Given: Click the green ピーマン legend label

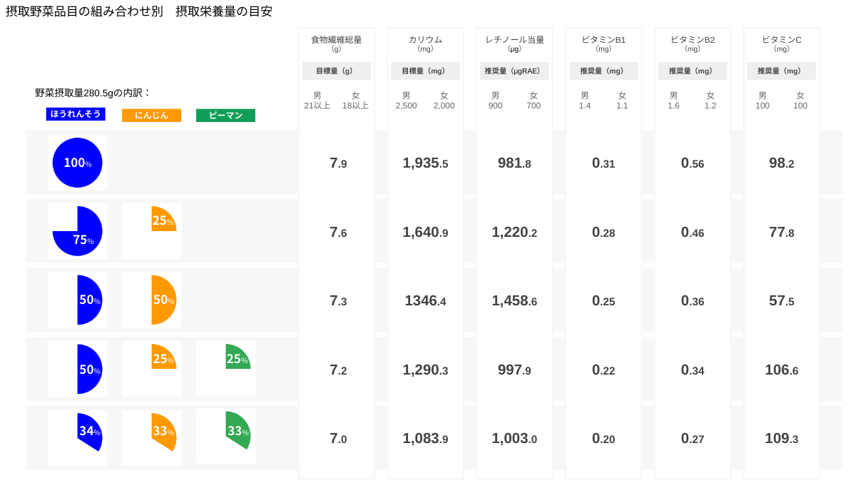Looking at the screenshot, I should click(x=225, y=115).
